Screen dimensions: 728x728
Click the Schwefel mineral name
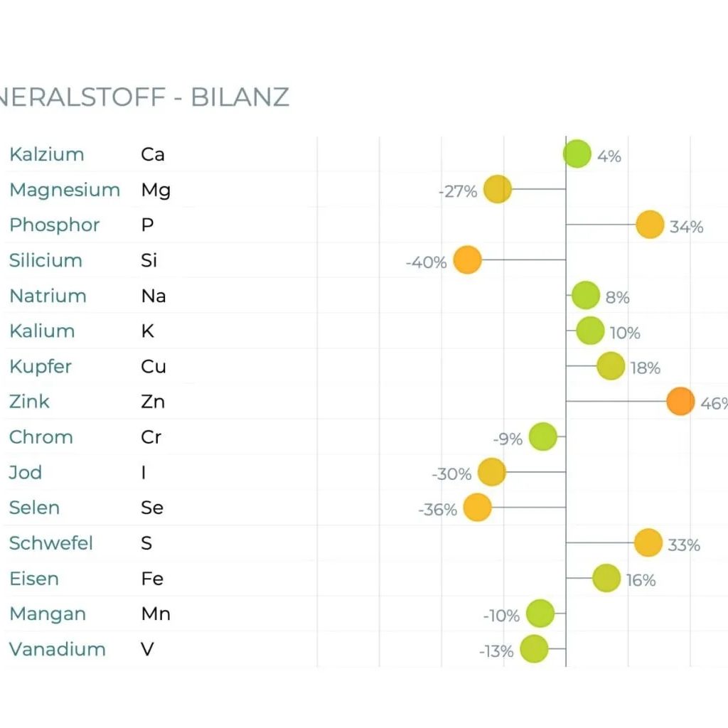coord(51,543)
